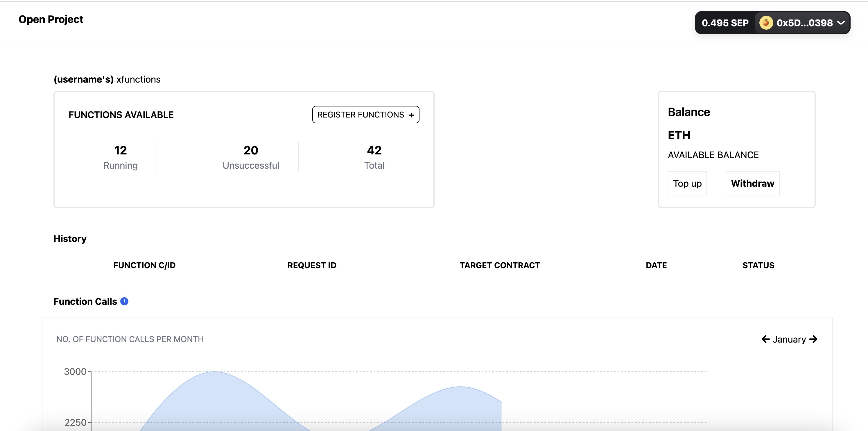Click the January label on the chart

point(790,339)
